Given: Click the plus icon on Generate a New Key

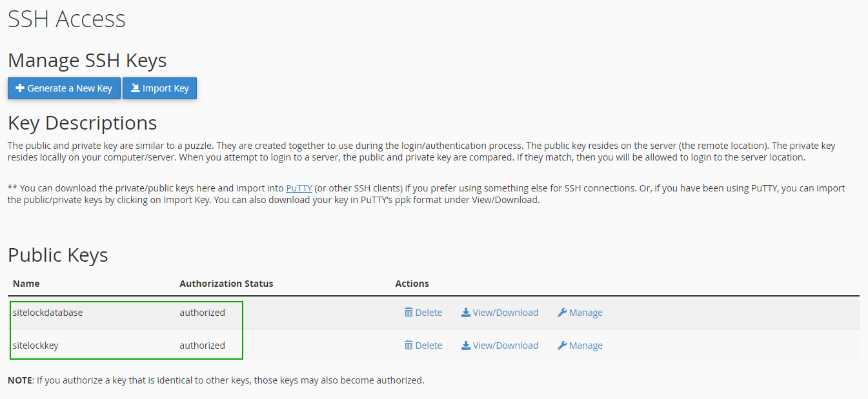Looking at the screenshot, I should [x=20, y=88].
